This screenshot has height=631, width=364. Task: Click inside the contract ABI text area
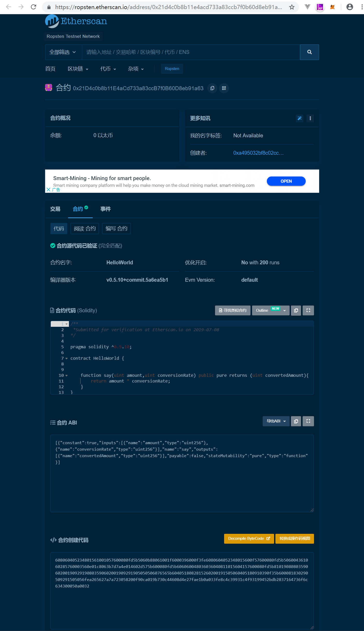click(x=182, y=473)
